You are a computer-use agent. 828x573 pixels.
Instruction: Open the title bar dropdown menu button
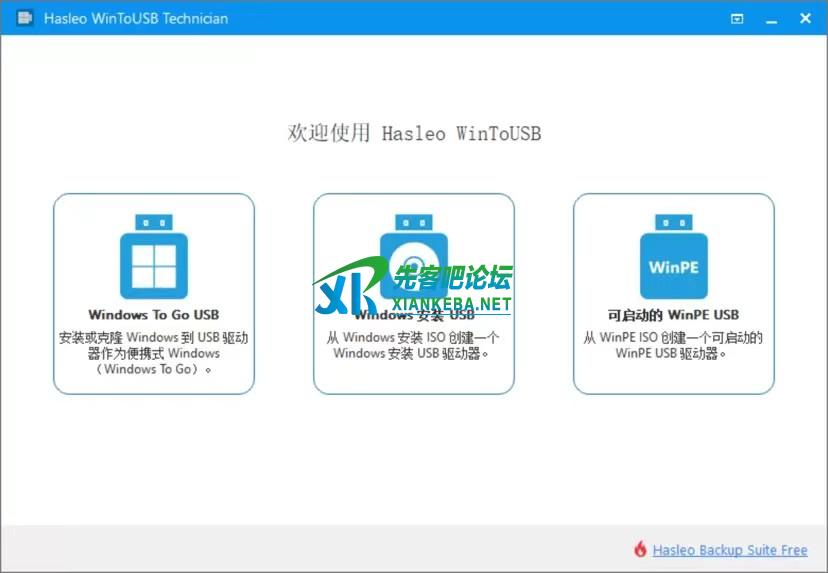coord(737,18)
